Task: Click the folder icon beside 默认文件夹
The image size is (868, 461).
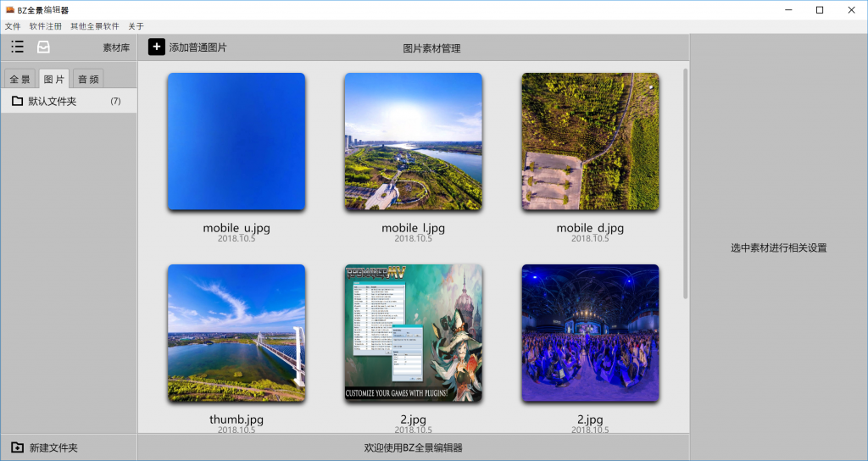Action: (x=17, y=101)
